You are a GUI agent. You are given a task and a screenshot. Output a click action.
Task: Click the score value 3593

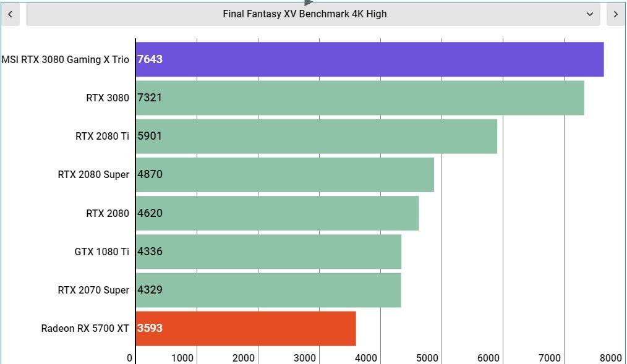(150, 328)
